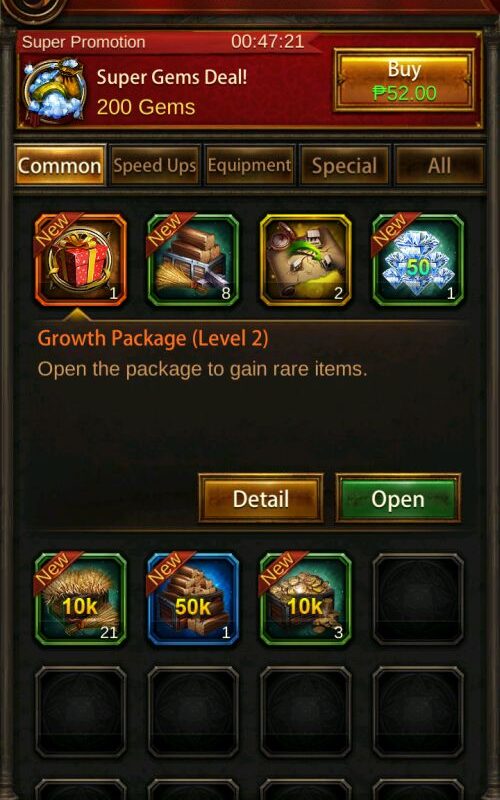Image resolution: width=500 pixels, height=800 pixels.
Task: Buy the 200 Gems deal for ₱52.00
Action: [404, 80]
